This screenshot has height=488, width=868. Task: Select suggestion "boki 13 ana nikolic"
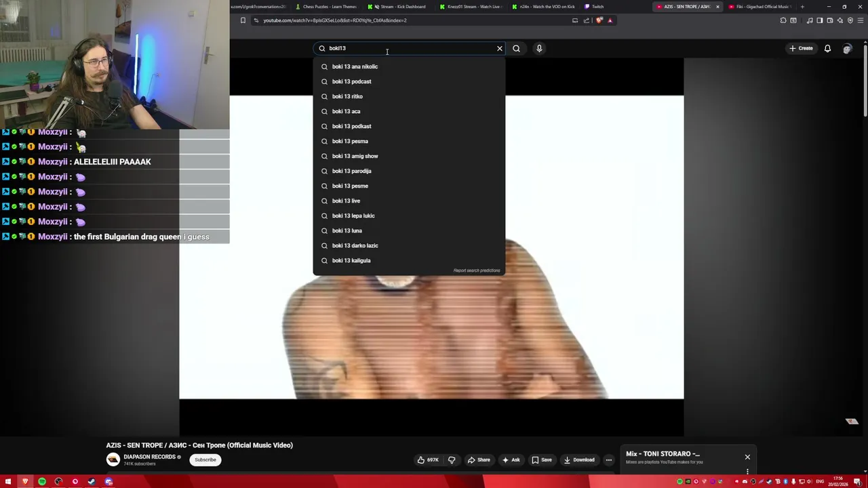click(409, 66)
